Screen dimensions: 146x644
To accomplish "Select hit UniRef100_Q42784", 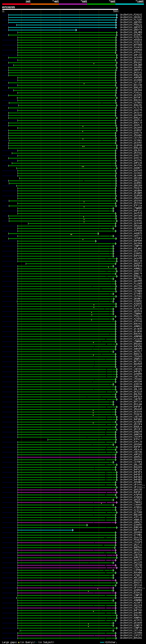I will pyautogui.click(x=131, y=286).
